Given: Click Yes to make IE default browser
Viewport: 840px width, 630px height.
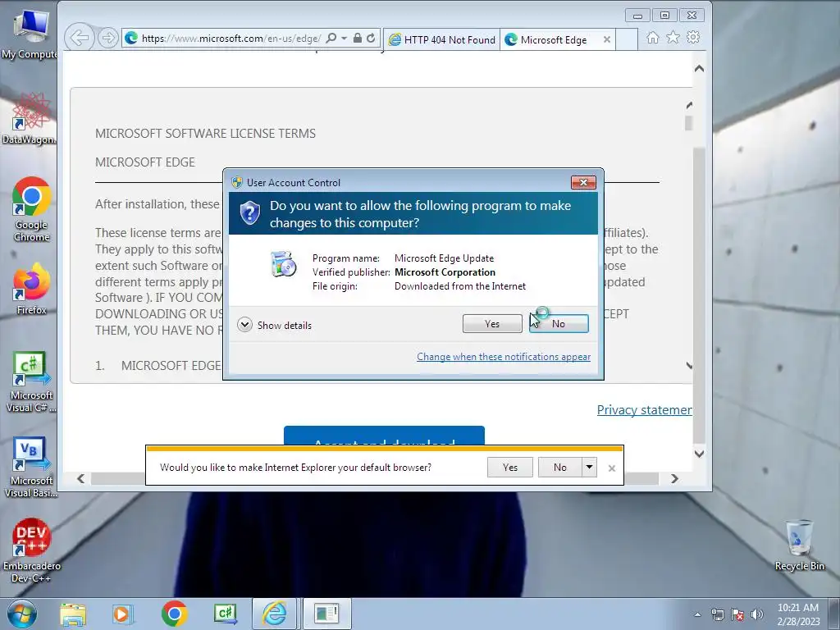Looking at the screenshot, I should pos(510,467).
